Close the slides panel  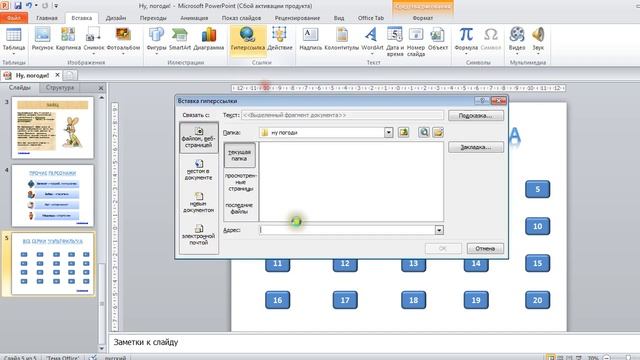click(101, 88)
